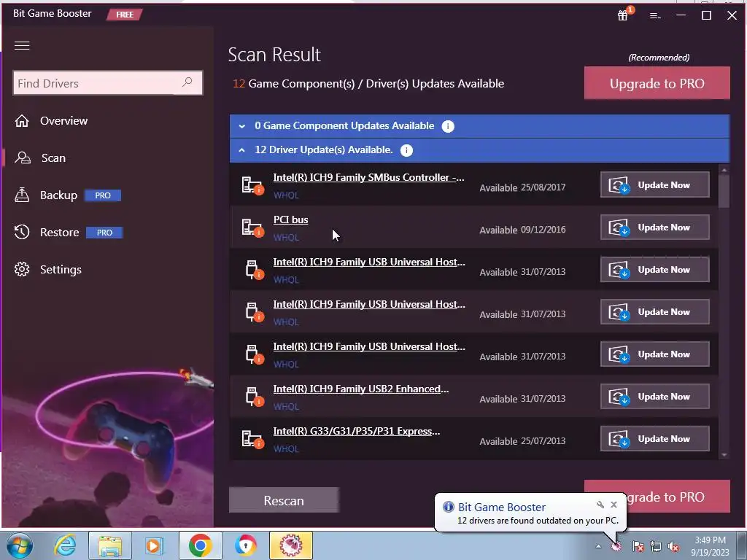Image resolution: width=747 pixels, height=560 pixels.
Task: Update Now for USB2 Enhanced driver
Action: [x=654, y=396]
